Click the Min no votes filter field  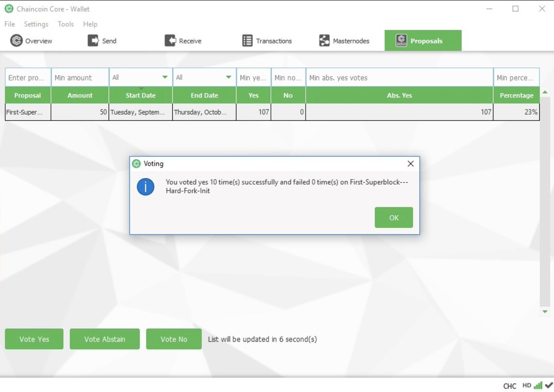(288, 78)
